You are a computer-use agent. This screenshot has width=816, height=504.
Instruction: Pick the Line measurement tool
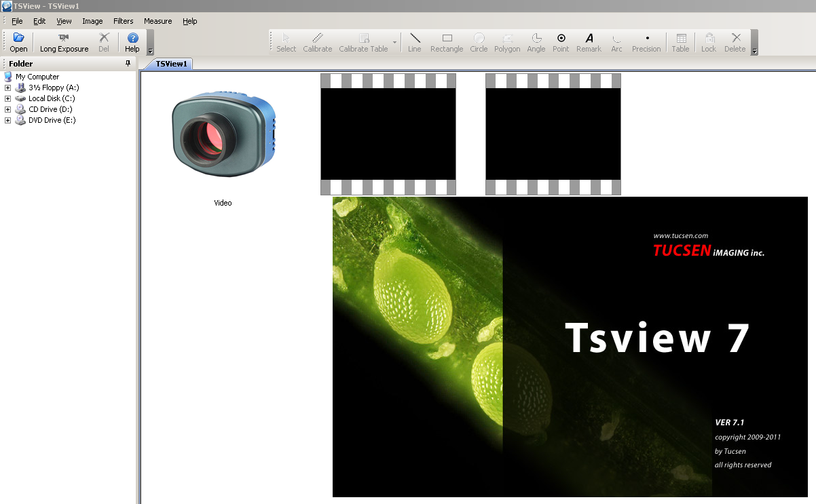pos(415,43)
